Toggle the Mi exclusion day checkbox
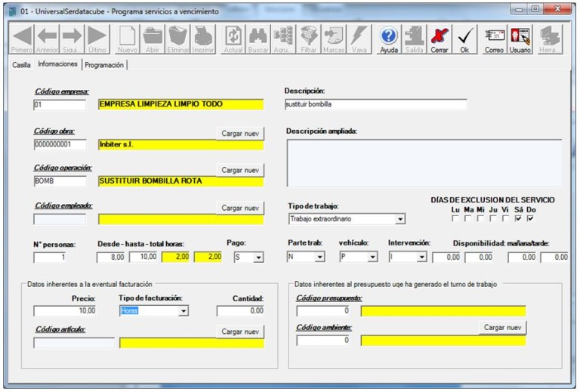The height and width of the screenshot is (392, 580). [x=480, y=218]
